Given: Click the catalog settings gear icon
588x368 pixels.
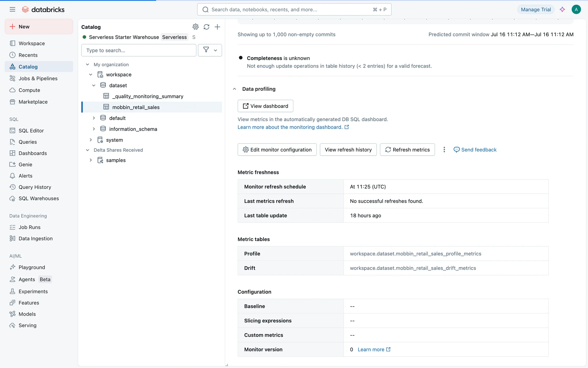Looking at the screenshot, I should 195,27.
